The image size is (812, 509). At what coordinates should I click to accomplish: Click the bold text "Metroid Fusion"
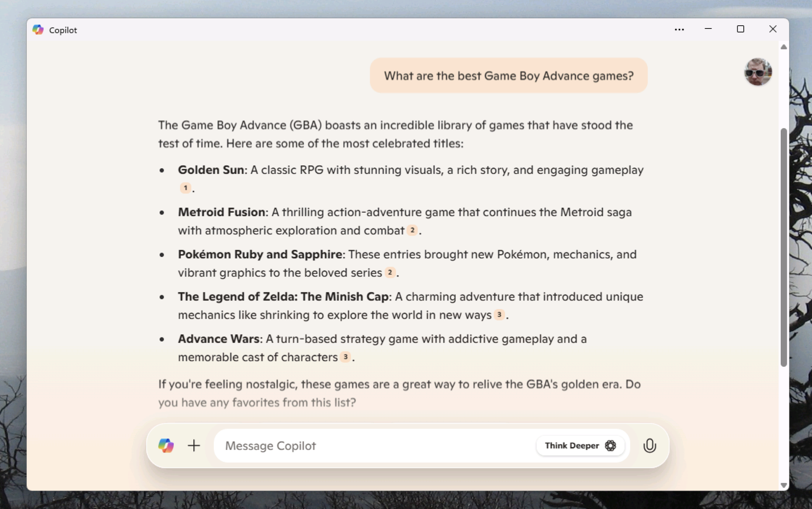pyautogui.click(x=221, y=212)
